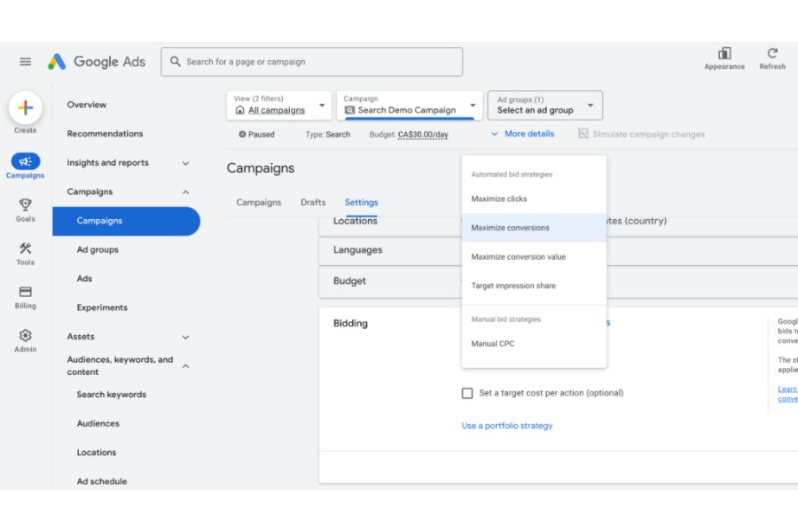Click the Create plus button
The image size is (798, 532).
(x=25, y=108)
